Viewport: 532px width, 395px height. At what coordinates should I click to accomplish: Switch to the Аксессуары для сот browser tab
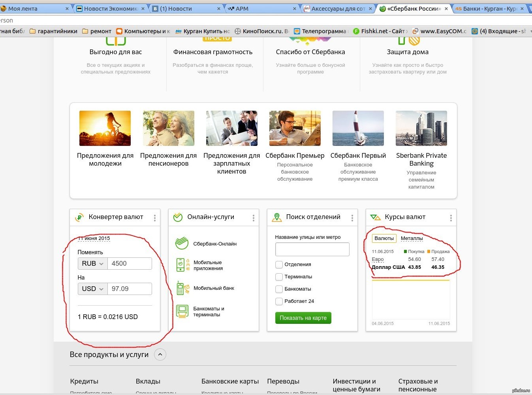(x=338, y=9)
